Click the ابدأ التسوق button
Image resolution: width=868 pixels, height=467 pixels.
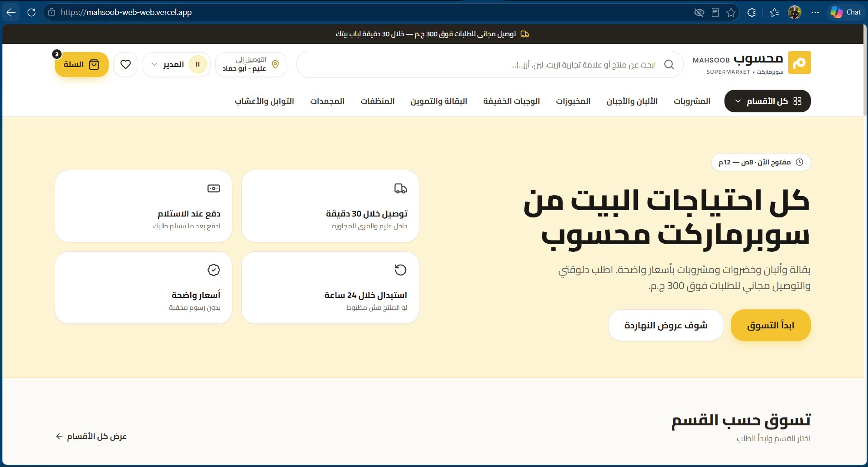[x=771, y=325]
